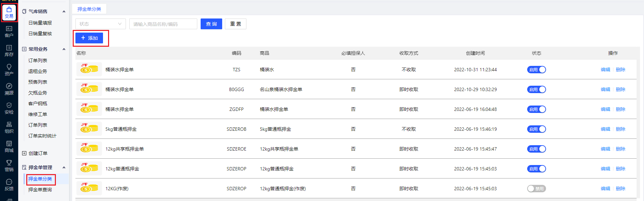Click coin thumbnail for 12KG(作废)
Viewport: 644px width, 201px height.
click(89, 188)
